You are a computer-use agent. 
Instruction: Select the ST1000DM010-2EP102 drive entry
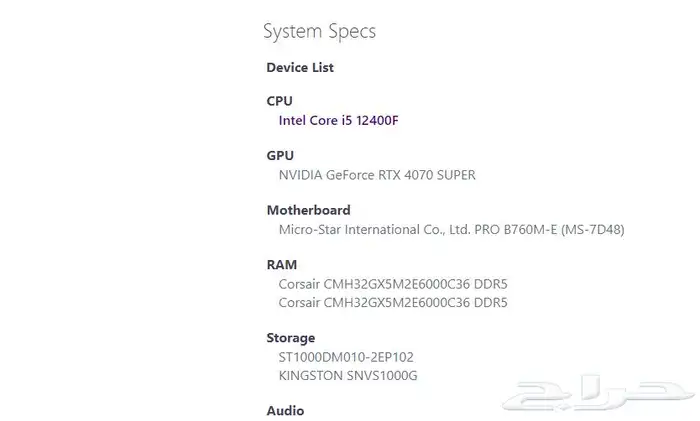coord(346,357)
